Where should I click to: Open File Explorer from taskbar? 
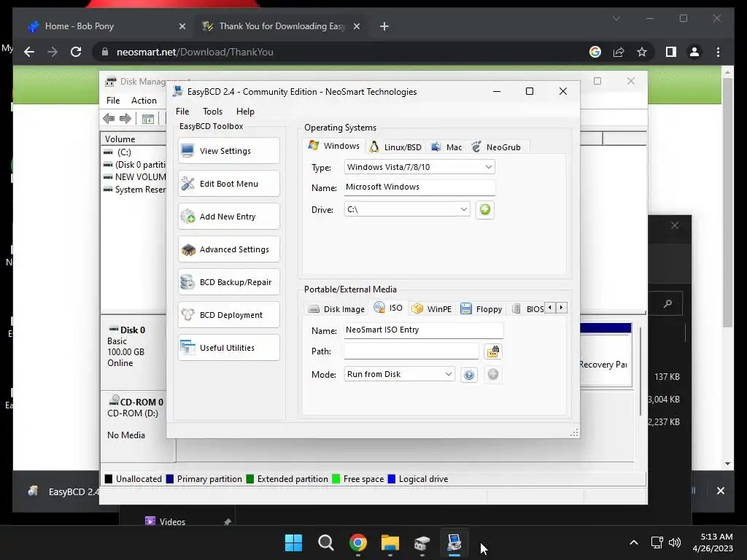tap(390, 542)
